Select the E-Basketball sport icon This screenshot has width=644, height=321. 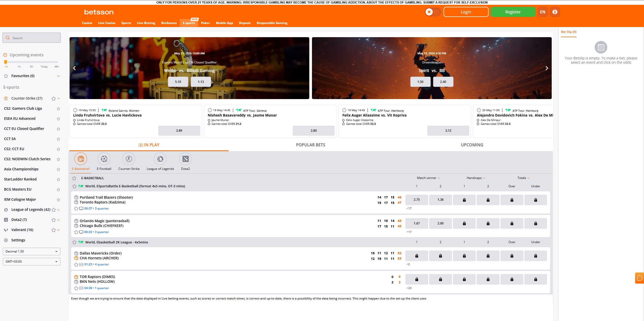[81, 159]
